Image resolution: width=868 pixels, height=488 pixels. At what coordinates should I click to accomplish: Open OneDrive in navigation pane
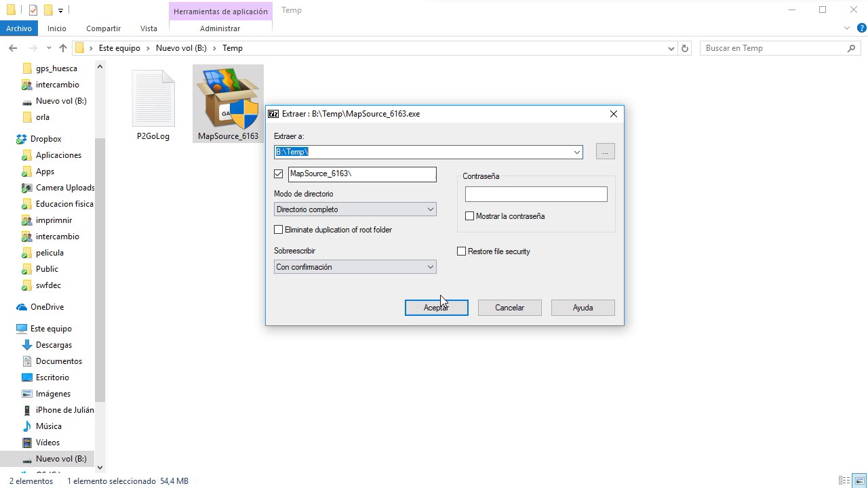tap(47, 307)
